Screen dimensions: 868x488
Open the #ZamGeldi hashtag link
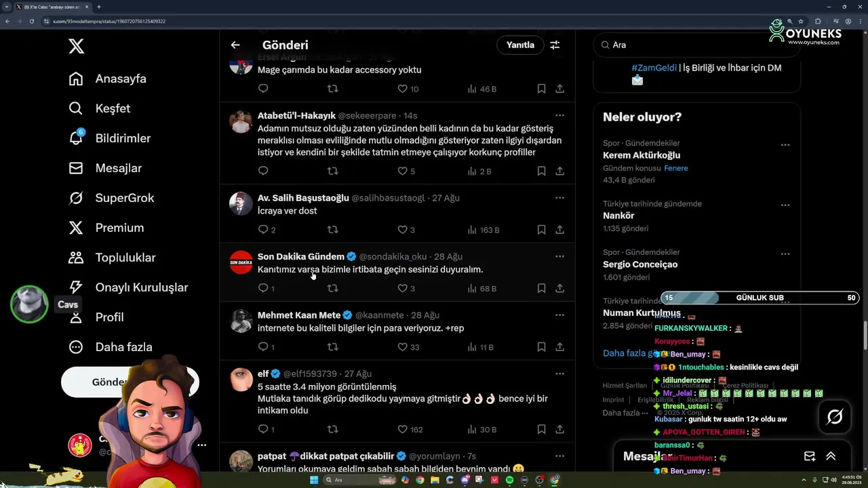654,68
